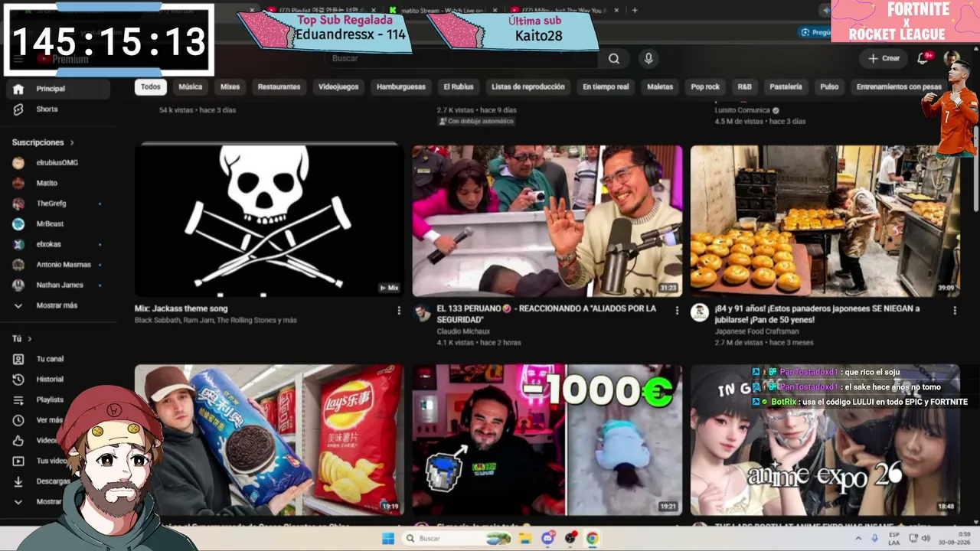The height and width of the screenshot is (551, 980).
Task: Start voice search with the microphone icon
Action: coord(648,59)
